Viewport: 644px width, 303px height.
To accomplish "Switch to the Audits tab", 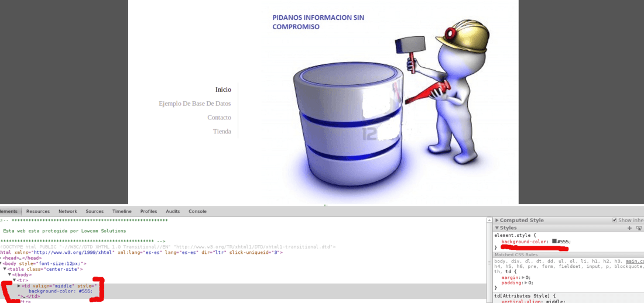I will [173, 211].
